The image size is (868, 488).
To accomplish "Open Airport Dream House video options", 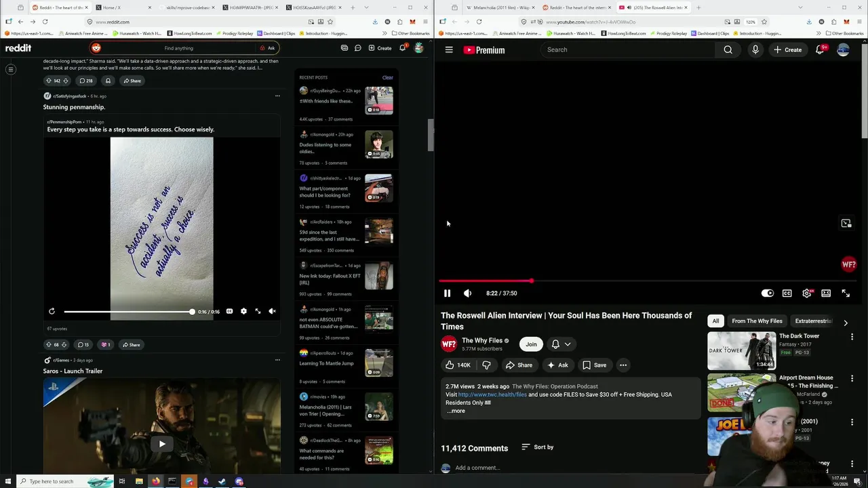I will 852,379.
